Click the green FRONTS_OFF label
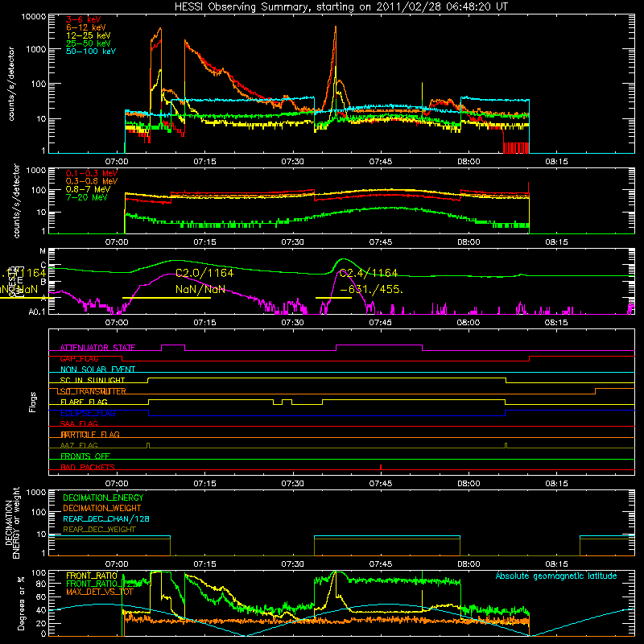Image resolution: width=644 pixels, height=644 pixels. 85,456
